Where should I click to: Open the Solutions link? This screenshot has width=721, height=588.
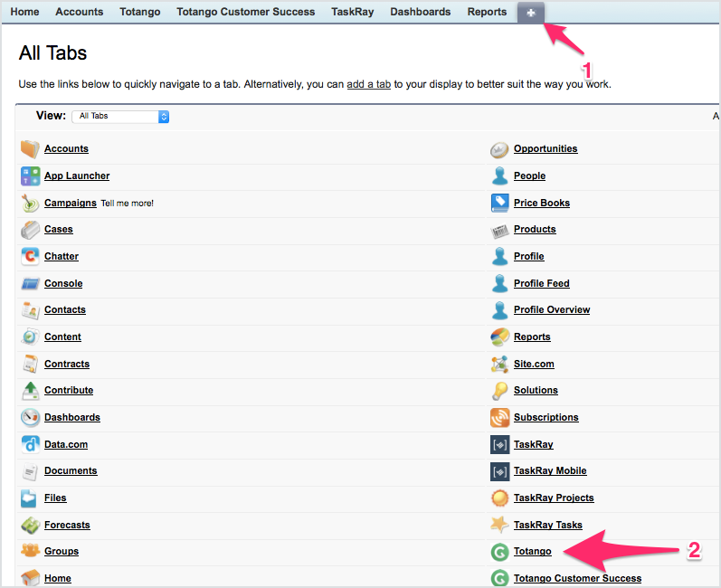(536, 390)
